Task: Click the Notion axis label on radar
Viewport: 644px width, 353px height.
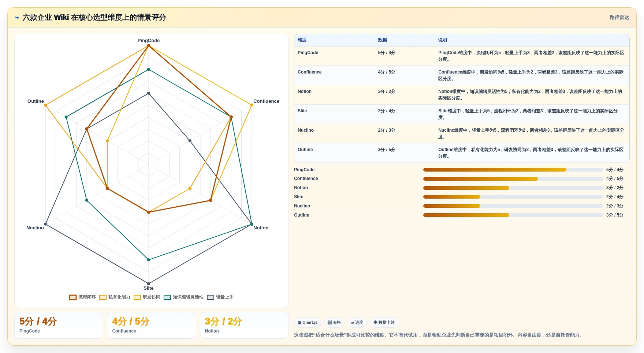Action: tap(261, 228)
